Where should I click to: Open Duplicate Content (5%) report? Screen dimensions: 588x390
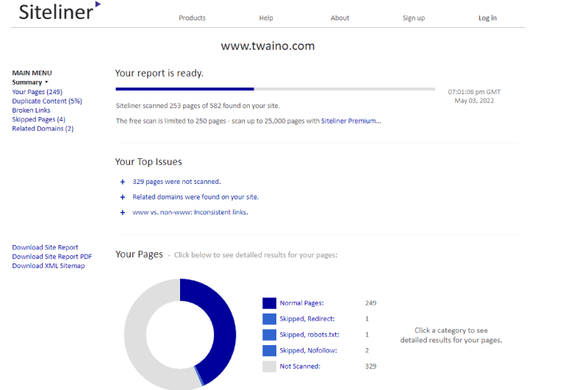47,101
